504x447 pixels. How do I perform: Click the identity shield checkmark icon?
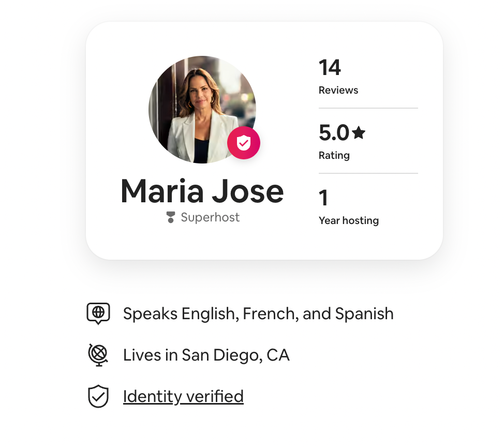click(x=98, y=396)
